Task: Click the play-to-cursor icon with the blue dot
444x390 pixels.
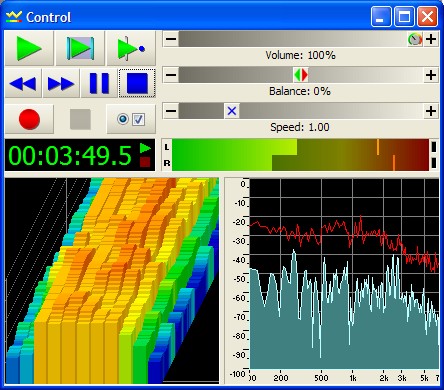Action: click(x=131, y=48)
